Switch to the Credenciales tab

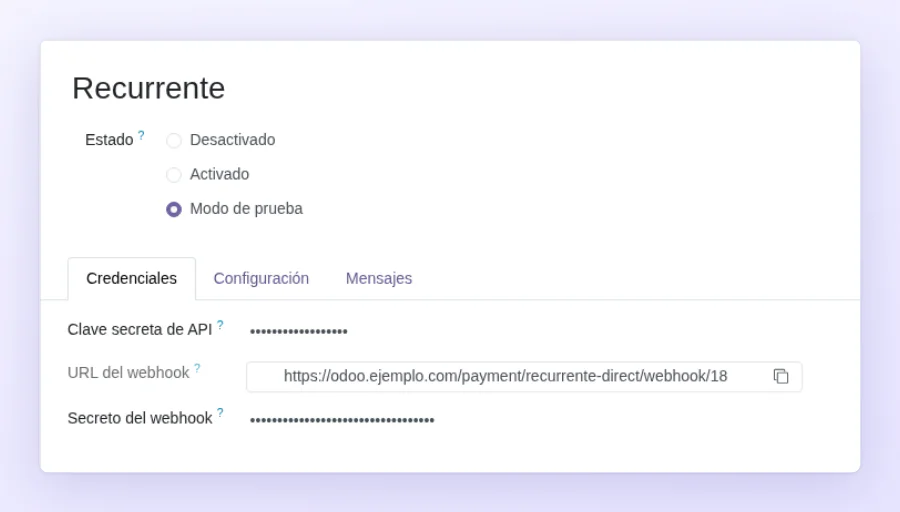131,278
